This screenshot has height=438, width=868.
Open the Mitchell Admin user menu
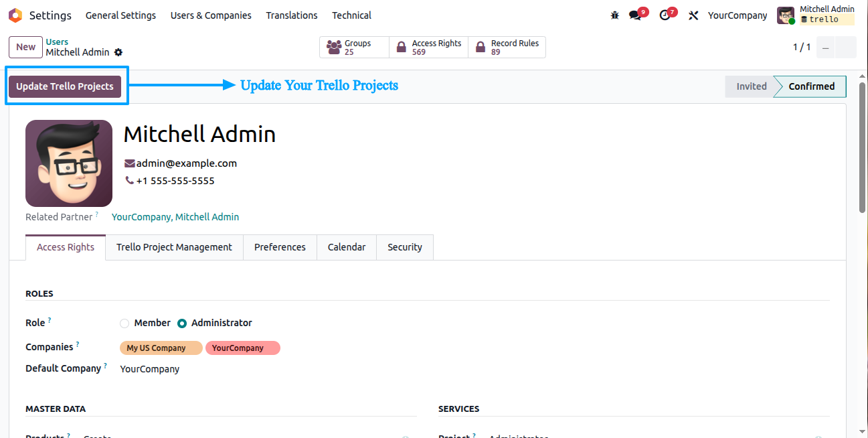click(x=816, y=15)
